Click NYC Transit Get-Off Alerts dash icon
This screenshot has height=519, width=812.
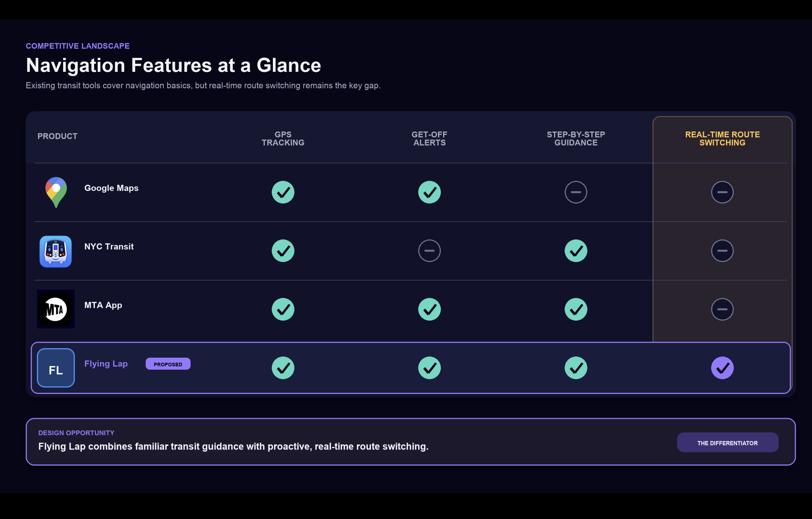click(x=429, y=251)
